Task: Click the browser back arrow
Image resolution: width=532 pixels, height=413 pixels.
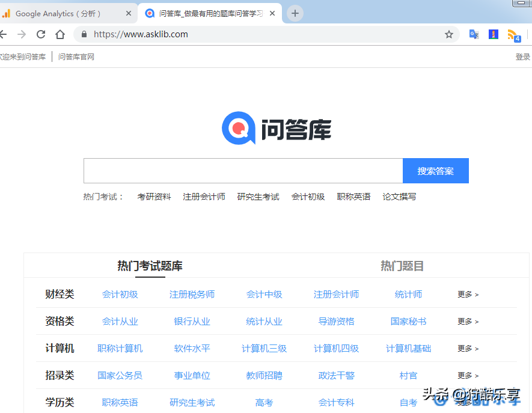Action: coord(3,34)
